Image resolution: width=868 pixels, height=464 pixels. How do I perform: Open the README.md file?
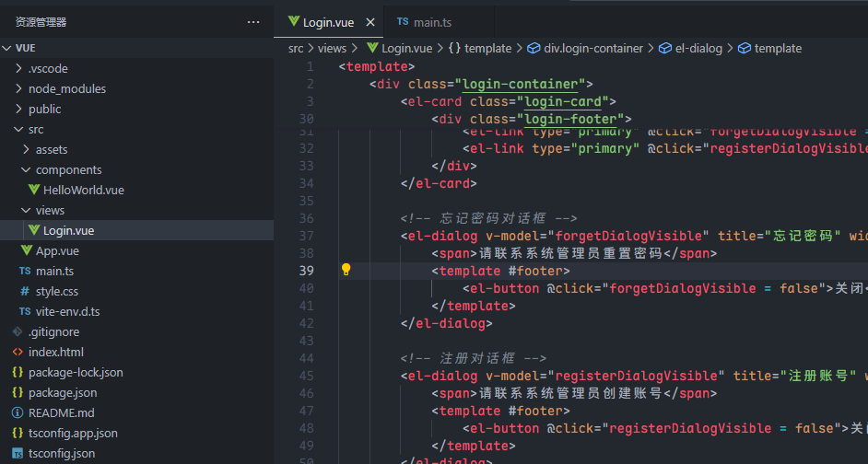pyautogui.click(x=61, y=412)
